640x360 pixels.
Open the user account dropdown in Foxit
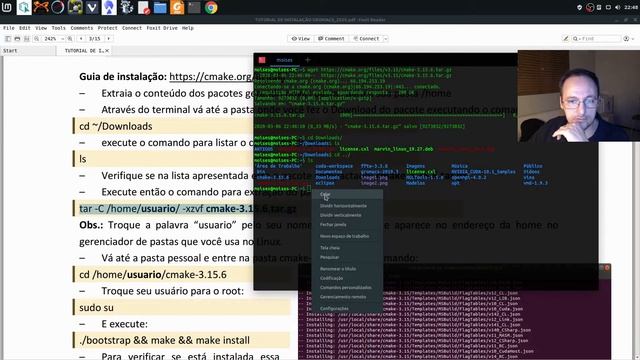point(629,39)
